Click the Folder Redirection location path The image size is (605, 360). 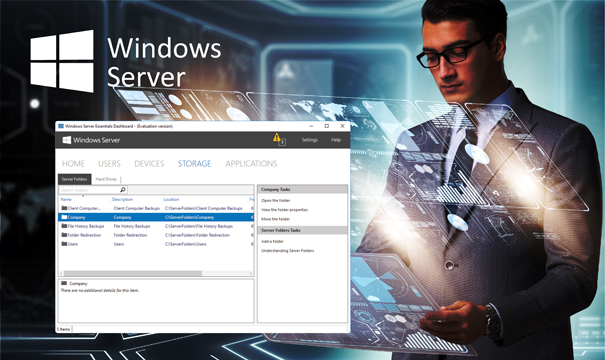[x=197, y=235]
